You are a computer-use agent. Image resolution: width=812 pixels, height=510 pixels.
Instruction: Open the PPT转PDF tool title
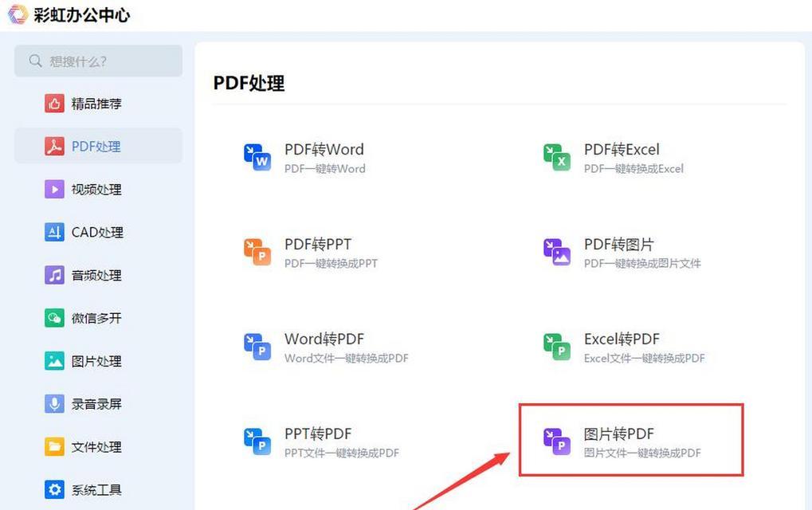[x=318, y=433]
